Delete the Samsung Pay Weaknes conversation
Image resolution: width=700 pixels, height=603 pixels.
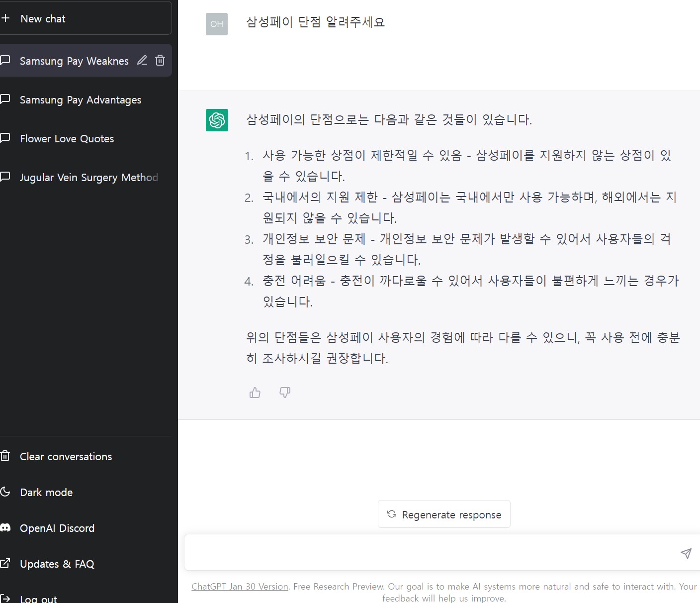pos(160,60)
